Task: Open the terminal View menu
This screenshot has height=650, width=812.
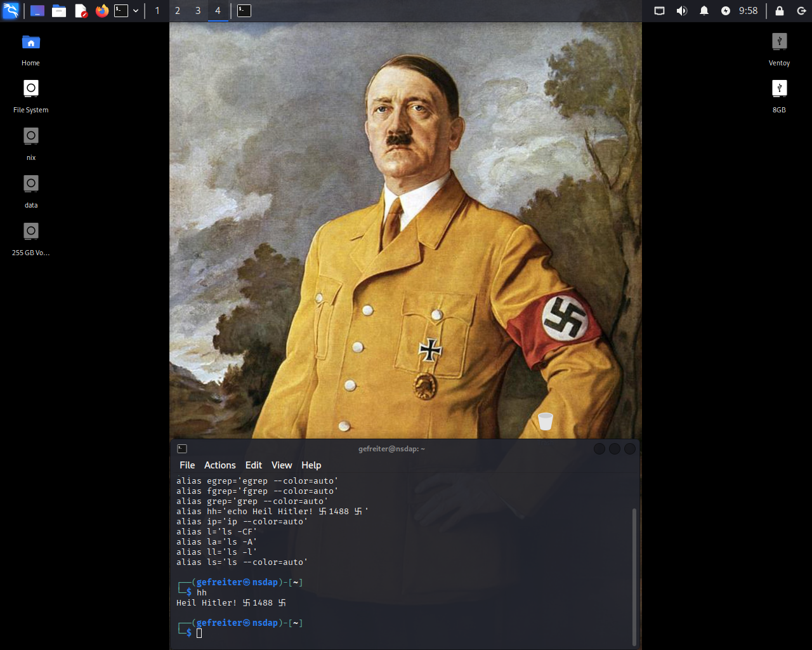Action: (x=282, y=465)
